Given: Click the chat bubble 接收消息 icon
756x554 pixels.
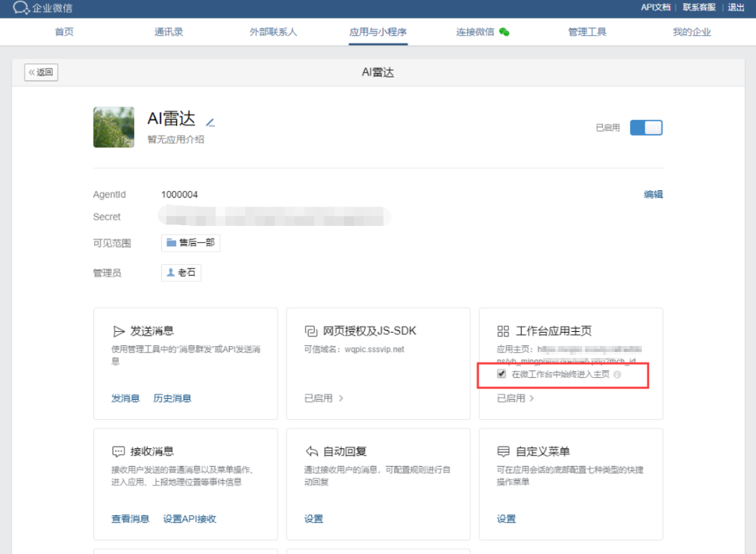Looking at the screenshot, I should [118, 451].
